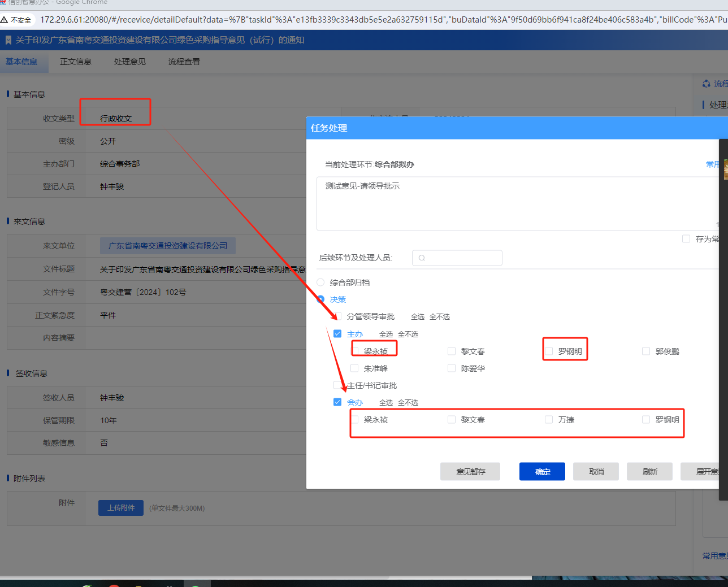Tick the 万捷 checkbox
The height and width of the screenshot is (587, 728).
pyautogui.click(x=549, y=420)
